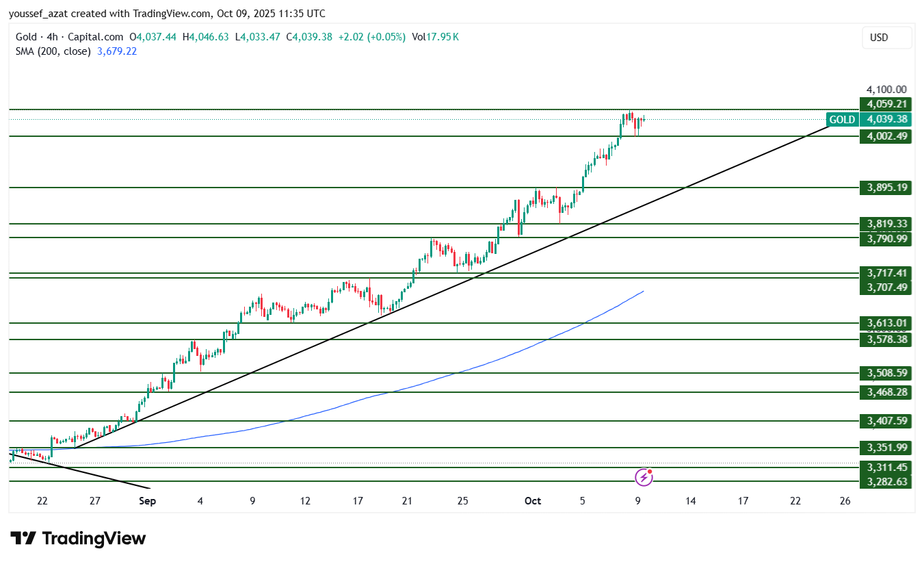Click the SMA (200, close) indicator legend
924x564 pixels.
53,51
